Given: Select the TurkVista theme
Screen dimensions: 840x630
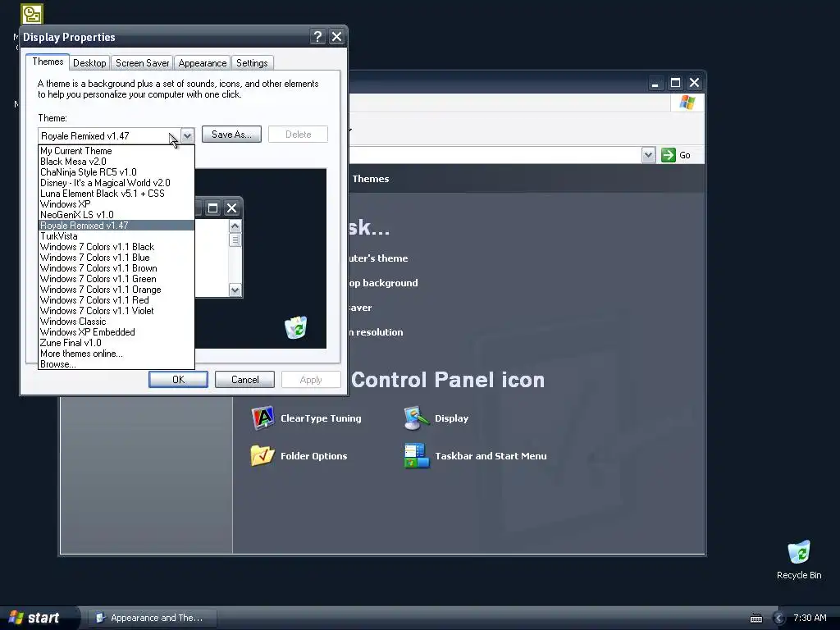Looking at the screenshot, I should 116,236.
